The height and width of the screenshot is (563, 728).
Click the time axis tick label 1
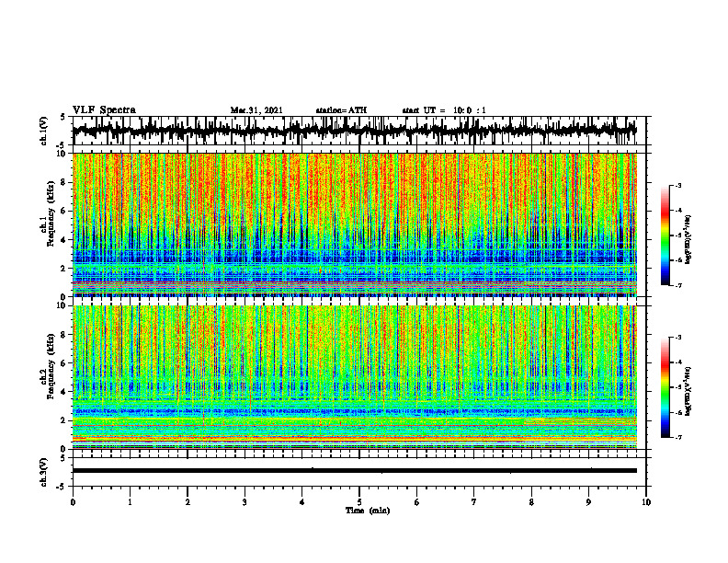tap(130, 502)
